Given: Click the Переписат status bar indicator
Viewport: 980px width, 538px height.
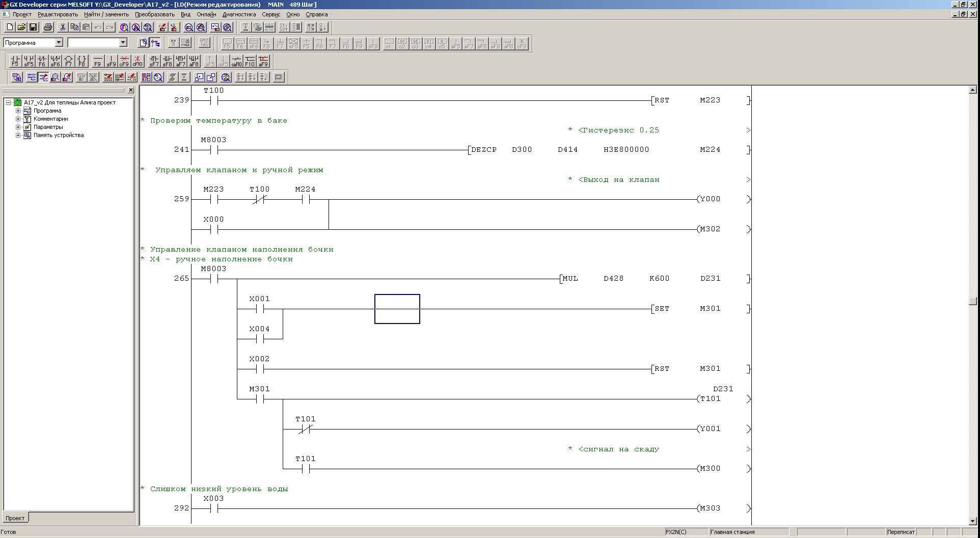Looking at the screenshot, I should 901,532.
